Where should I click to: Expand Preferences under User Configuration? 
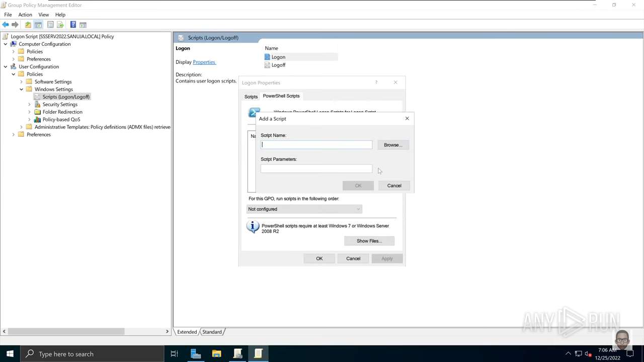14,134
